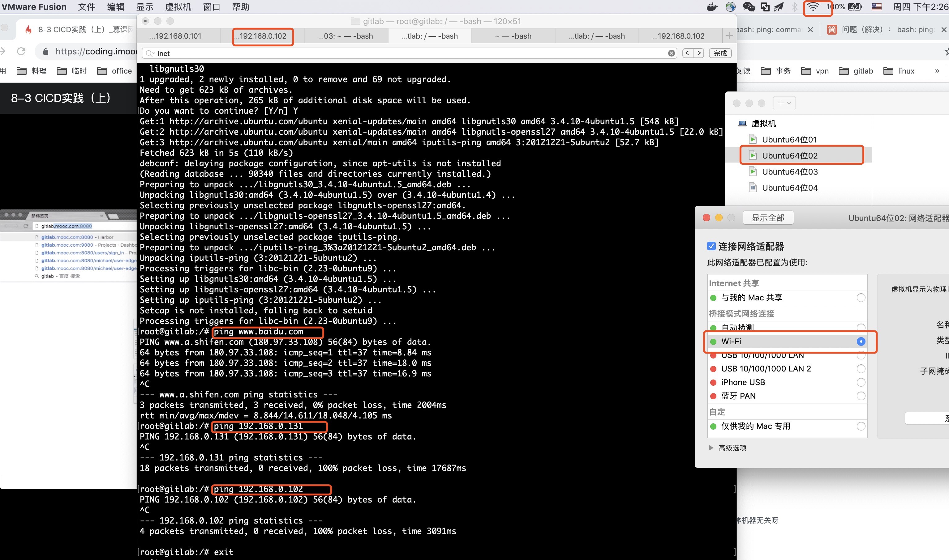Open the 虚拟机 menu in menu bar
Image resolution: width=949 pixels, height=560 pixels.
click(x=178, y=7)
